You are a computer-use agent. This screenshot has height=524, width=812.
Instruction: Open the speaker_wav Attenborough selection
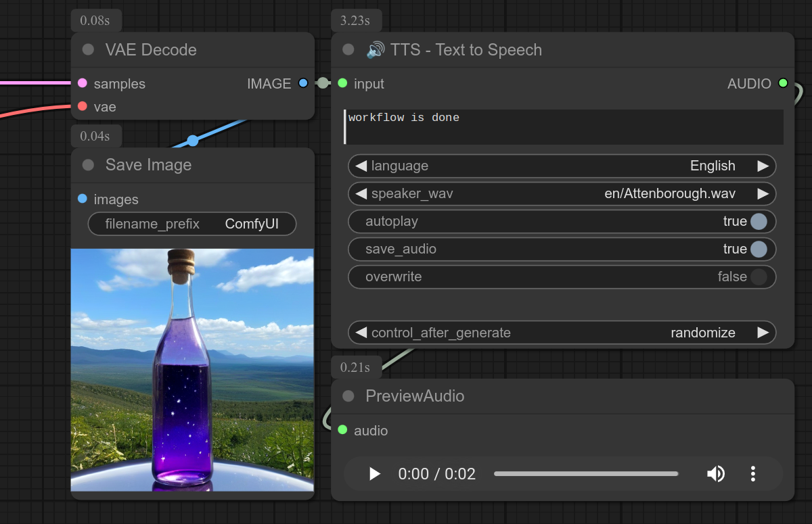click(670, 194)
